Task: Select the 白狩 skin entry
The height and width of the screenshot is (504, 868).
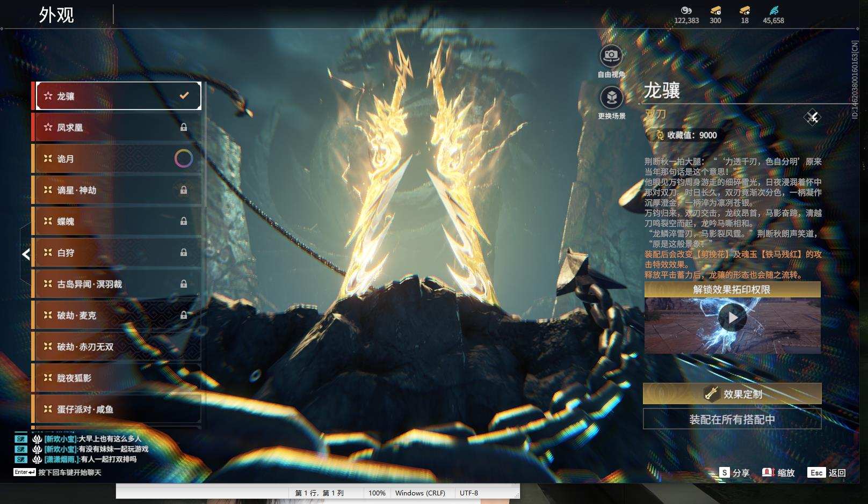Action: point(117,252)
